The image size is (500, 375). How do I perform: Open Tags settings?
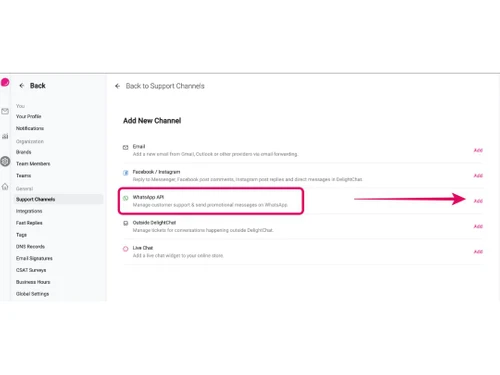[21, 235]
